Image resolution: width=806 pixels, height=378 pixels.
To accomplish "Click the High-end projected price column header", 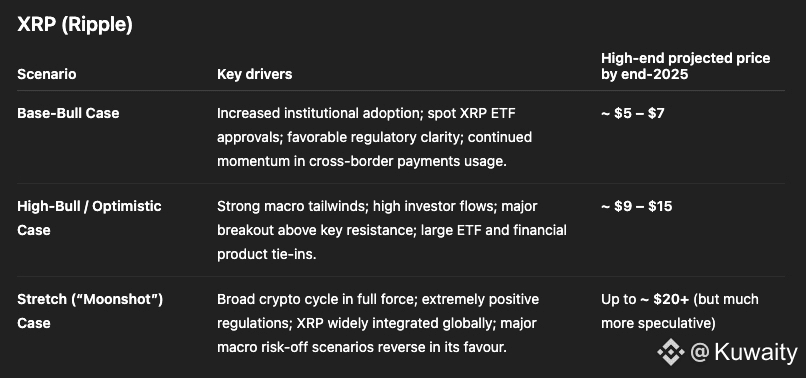I will point(686,66).
